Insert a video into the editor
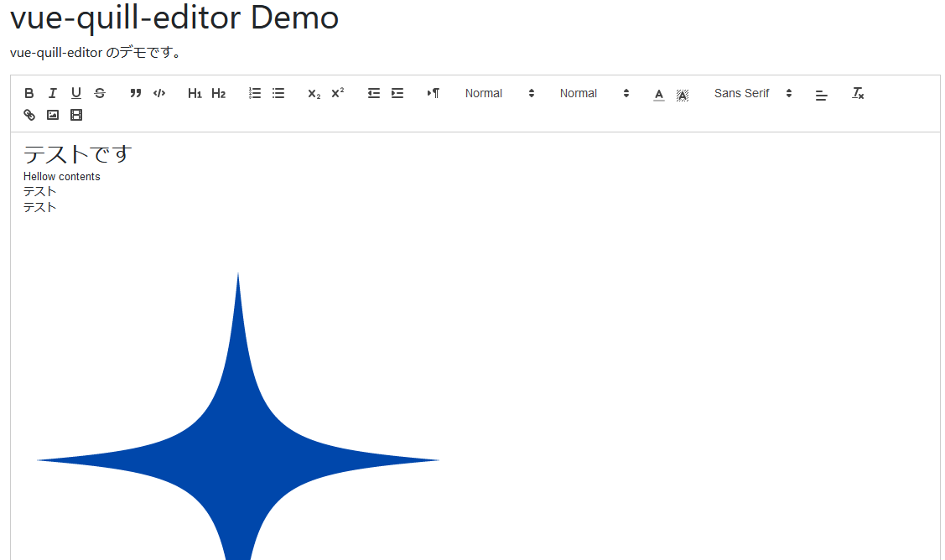This screenshot has width=945, height=560. [x=76, y=115]
